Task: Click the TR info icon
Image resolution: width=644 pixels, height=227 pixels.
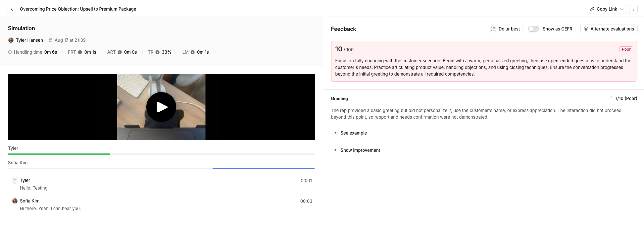Action: (x=157, y=52)
